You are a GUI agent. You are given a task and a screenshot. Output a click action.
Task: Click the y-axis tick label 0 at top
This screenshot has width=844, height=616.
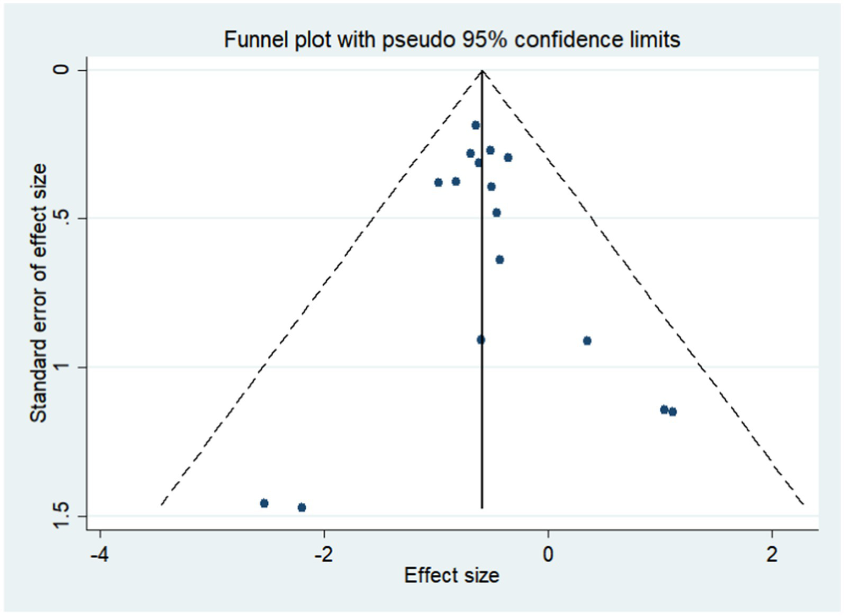coord(63,69)
